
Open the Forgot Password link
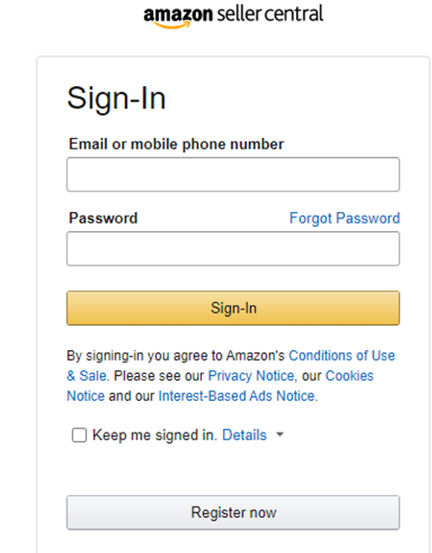[x=345, y=218]
